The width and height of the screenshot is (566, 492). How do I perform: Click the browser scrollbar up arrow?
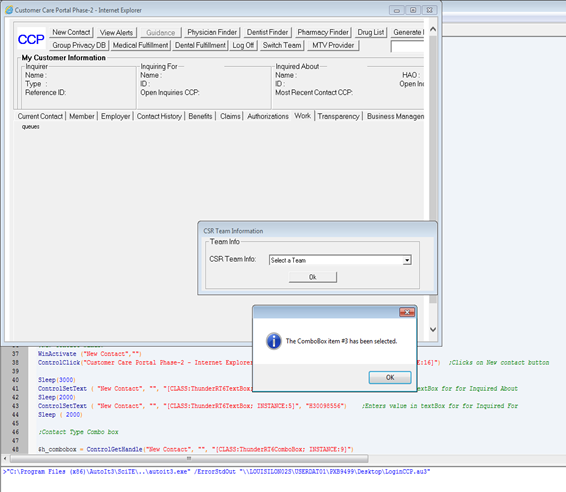[433, 29]
